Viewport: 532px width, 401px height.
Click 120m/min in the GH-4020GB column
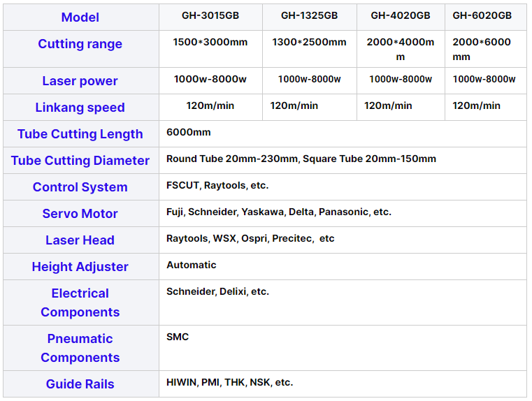(388, 105)
